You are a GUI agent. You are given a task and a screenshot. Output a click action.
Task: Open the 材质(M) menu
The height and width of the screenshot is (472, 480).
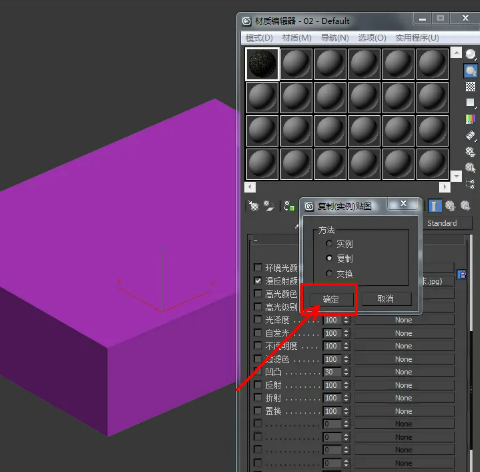pyautogui.click(x=297, y=38)
